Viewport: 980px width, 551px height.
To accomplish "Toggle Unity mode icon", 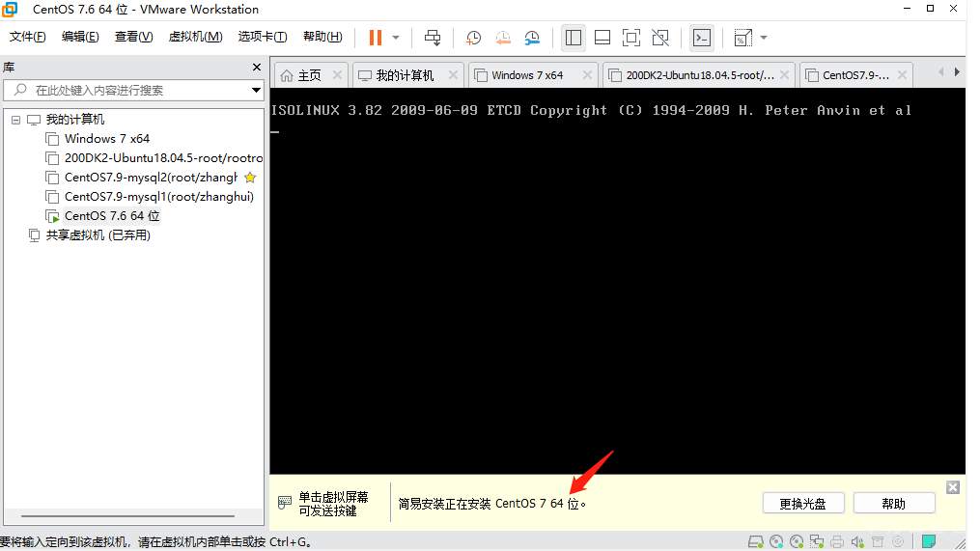I will click(x=660, y=38).
